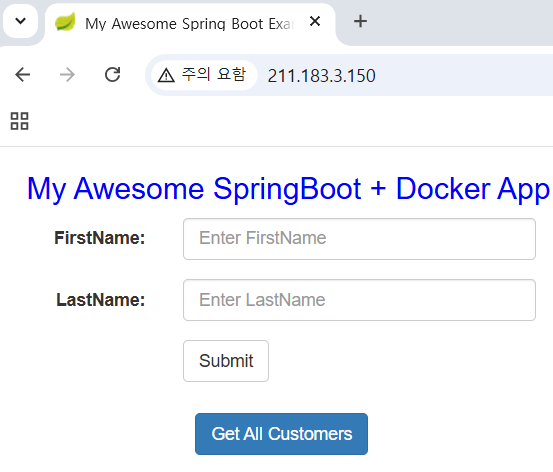
Task: Focus the Enter FirstName input field
Action: pyautogui.click(x=359, y=239)
